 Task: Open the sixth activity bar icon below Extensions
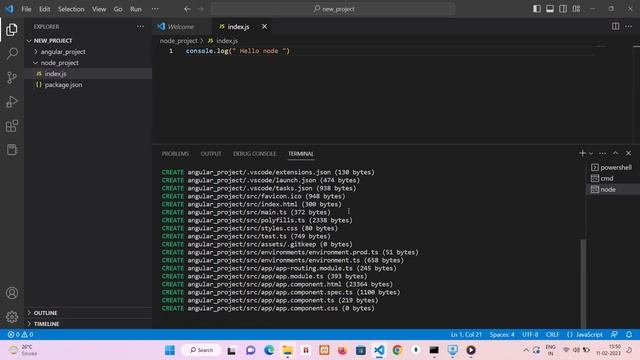click(x=12, y=150)
